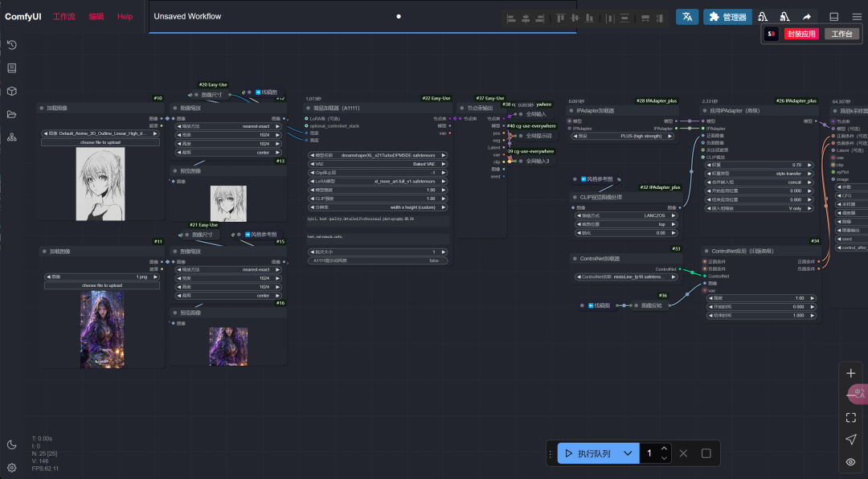This screenshot has width=868, height=479.
Task: Align selected nodes to top edge
Action: pyautogui.click(x=561, y=18)
